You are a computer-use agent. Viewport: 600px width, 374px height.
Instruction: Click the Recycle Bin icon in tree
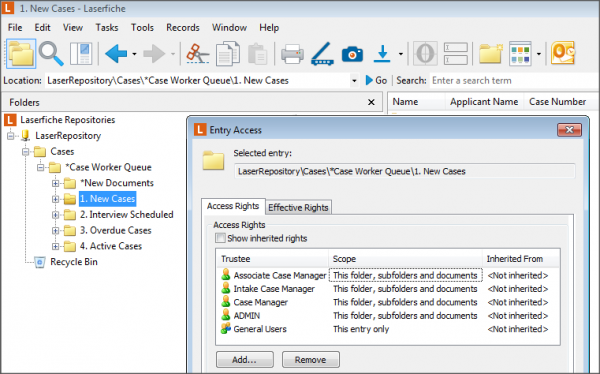(x=40, y=262)
